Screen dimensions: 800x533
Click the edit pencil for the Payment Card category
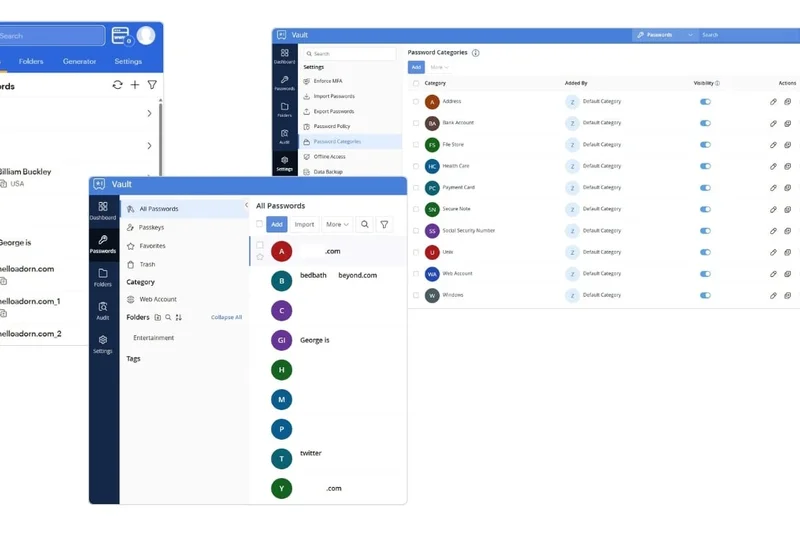pyautogui.click(x=773, y=188)
